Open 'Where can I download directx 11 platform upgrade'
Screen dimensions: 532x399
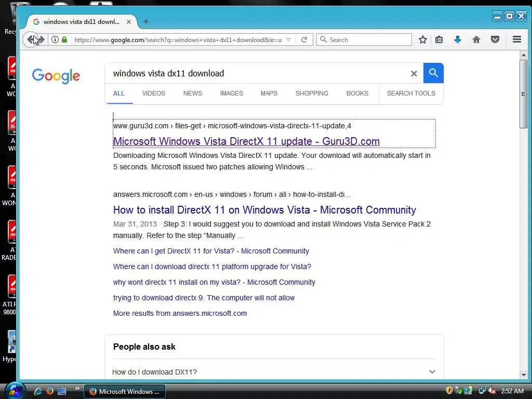tap(212, 267)
